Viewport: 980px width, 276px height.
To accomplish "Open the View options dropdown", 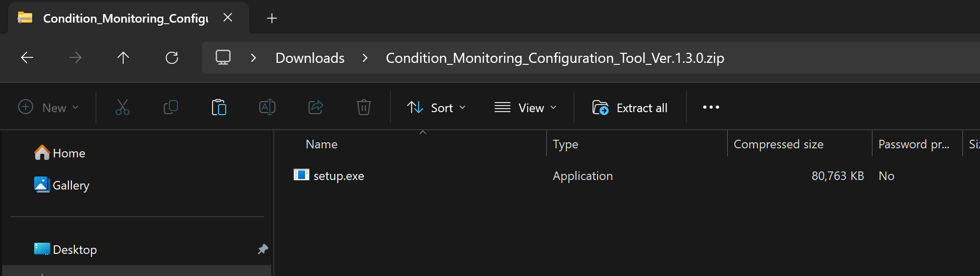I will 526,108.
